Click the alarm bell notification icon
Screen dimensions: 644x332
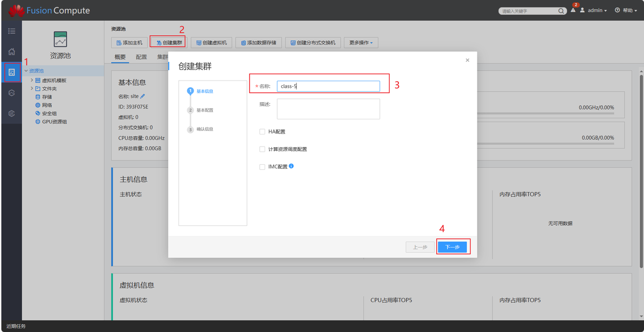click(x=573, y=11)
